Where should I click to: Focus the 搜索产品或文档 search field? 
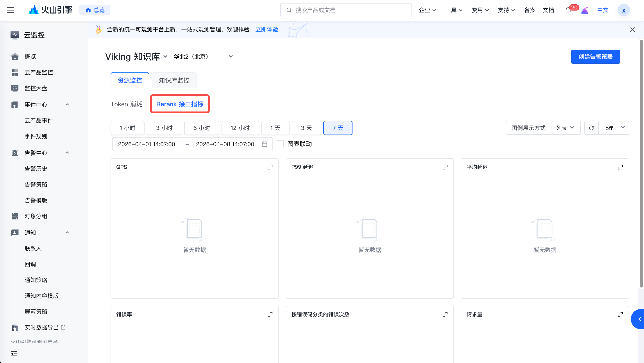pyautogui.click(x=346, y=10)
